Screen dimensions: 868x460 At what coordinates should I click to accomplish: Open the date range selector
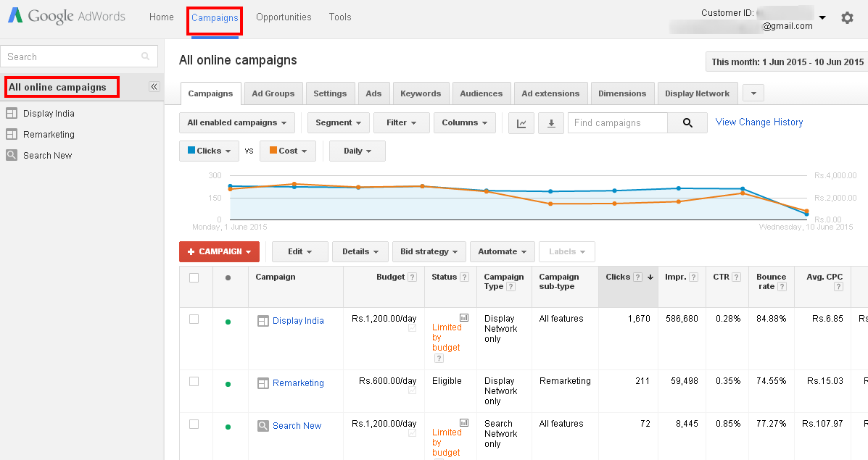[788, 62]
